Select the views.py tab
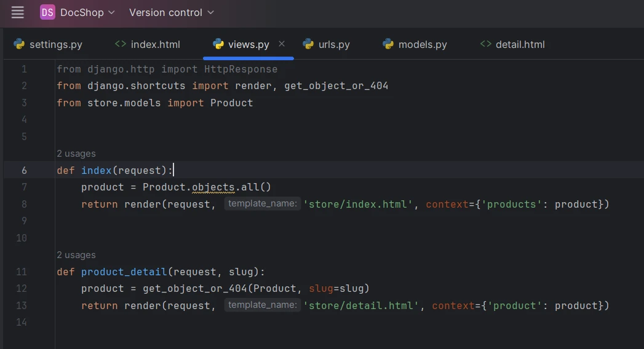The width and height of the screenshot is (644, 349). 248,44
